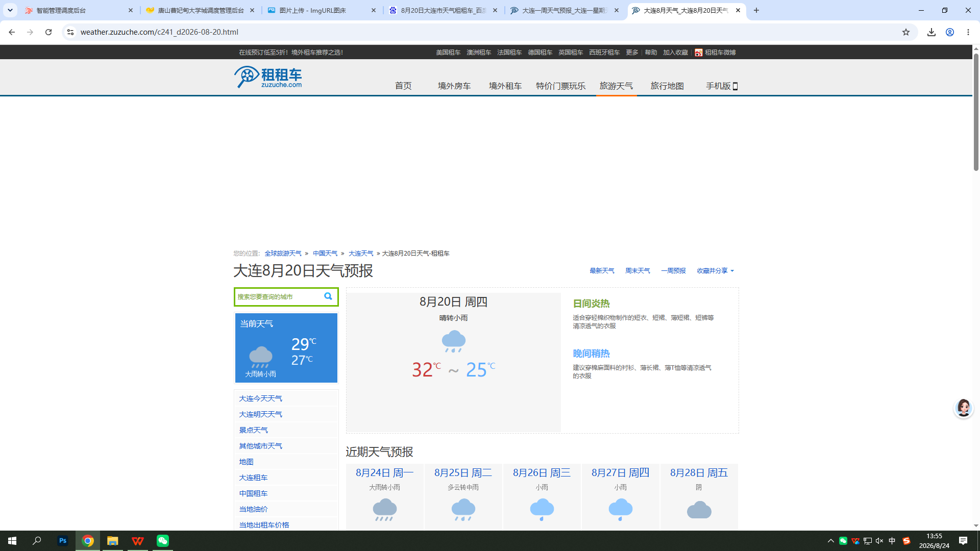This screenshot has width=980, height=551.
Task: Click 美国租车 top bar link
Action: [448, 53]
